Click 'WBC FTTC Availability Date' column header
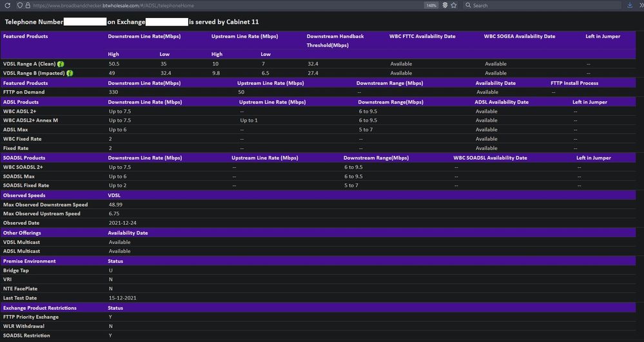The image size is (644, 342). click(422, 36)
